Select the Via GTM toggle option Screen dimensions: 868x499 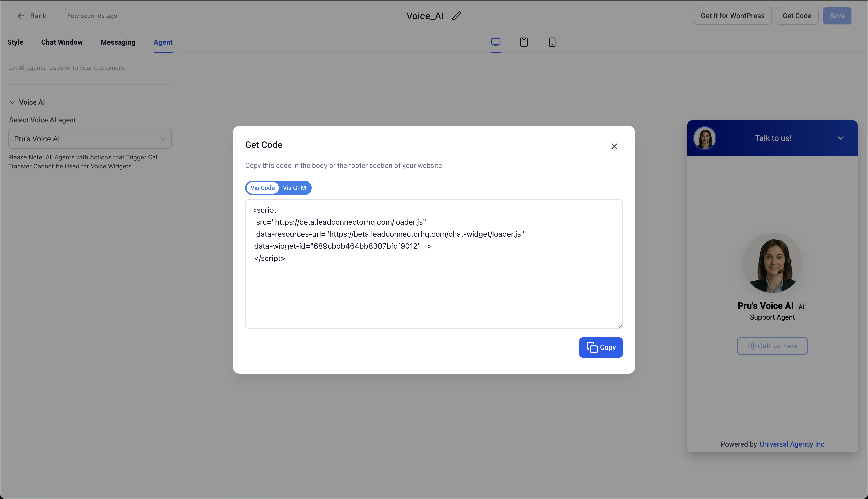pyautogui.click(x=294, y=188)
